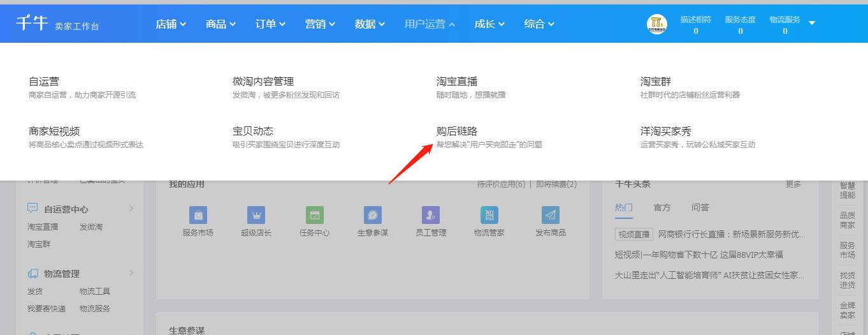Switch to the 热门 news tab
The width and height of the screenshot is (868, 335).
624,207
